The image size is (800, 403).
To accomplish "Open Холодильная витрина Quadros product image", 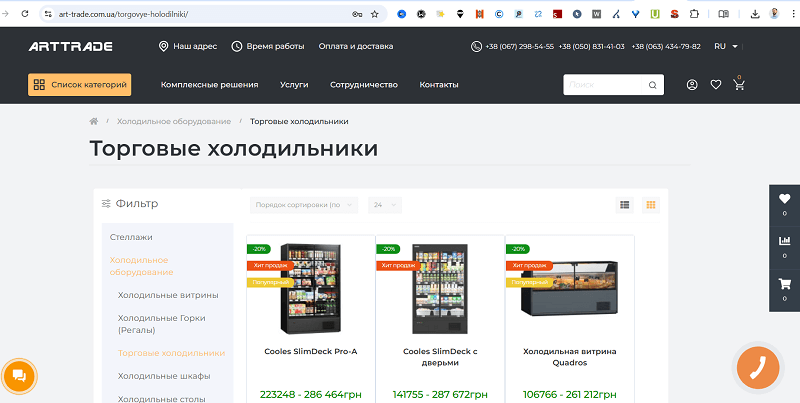I will [x=570, y=287].
